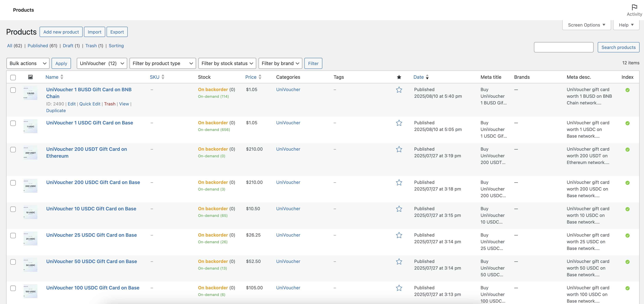The width and height of the screenshot is (644, 304).
Task: Expand Filter by stock status dropdown
Action: pos(227,64)
